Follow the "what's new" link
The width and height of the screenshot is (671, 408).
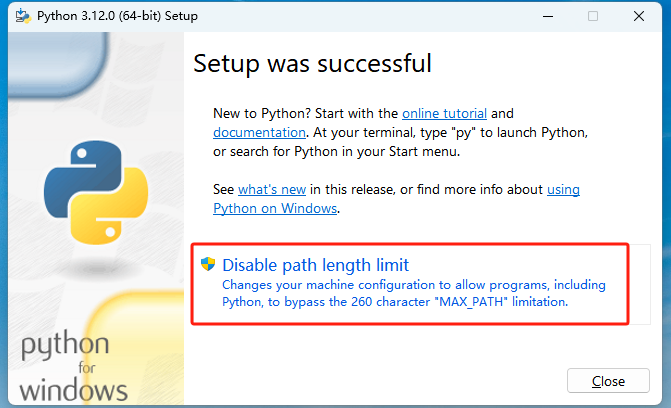pos(272,189)
